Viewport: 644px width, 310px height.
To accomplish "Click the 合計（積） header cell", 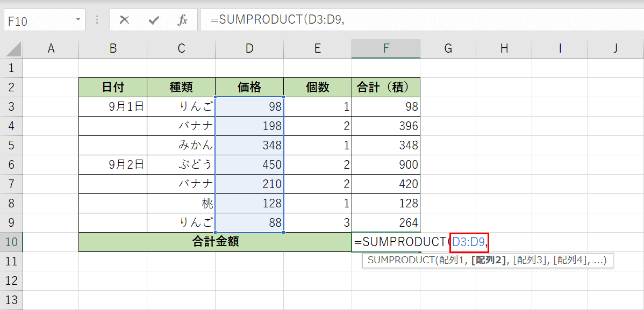I will pos(385,87).
